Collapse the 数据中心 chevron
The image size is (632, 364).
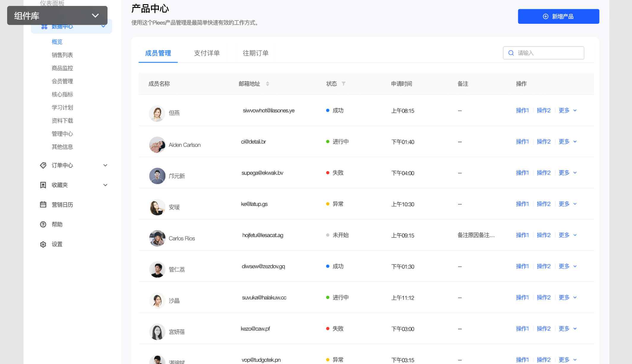click(103, 26)
